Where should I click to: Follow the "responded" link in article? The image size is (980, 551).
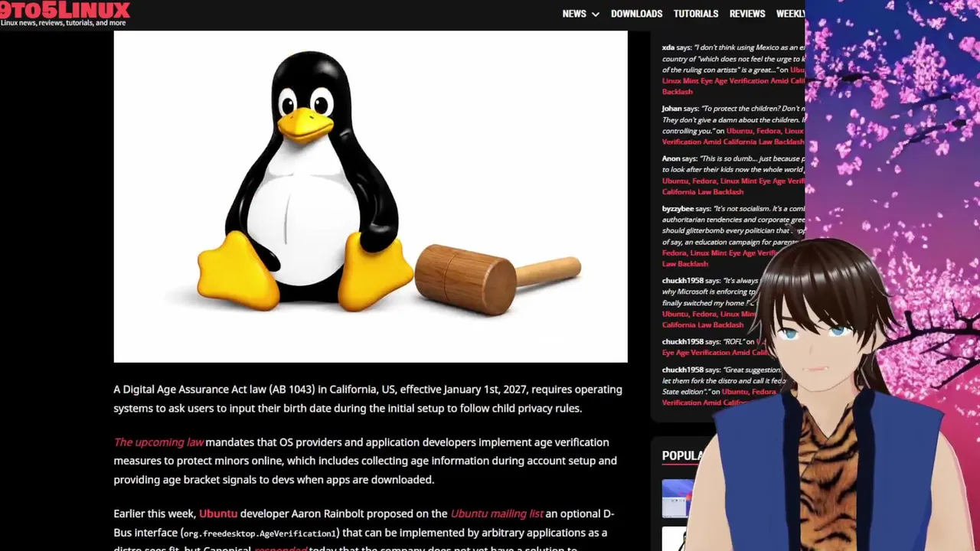[x=280, y=548]
